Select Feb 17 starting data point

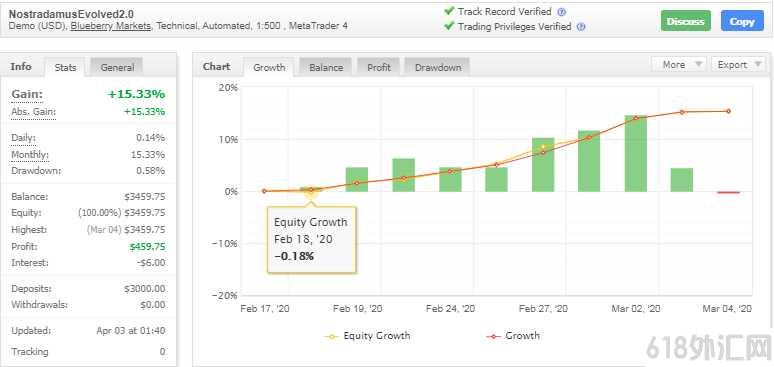coord(264,191)
